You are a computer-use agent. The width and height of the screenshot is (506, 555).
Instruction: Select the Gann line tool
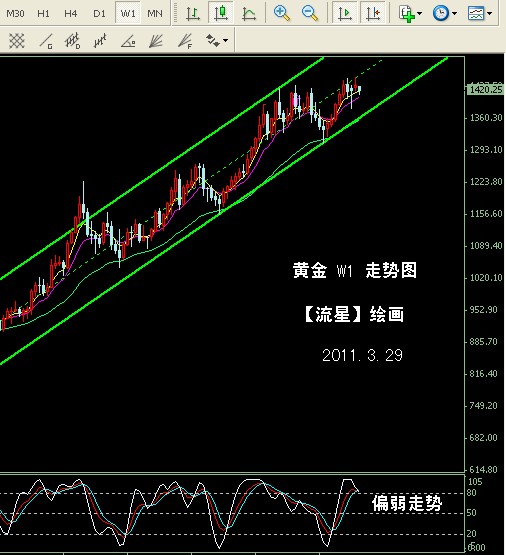[x=46, y=41]
